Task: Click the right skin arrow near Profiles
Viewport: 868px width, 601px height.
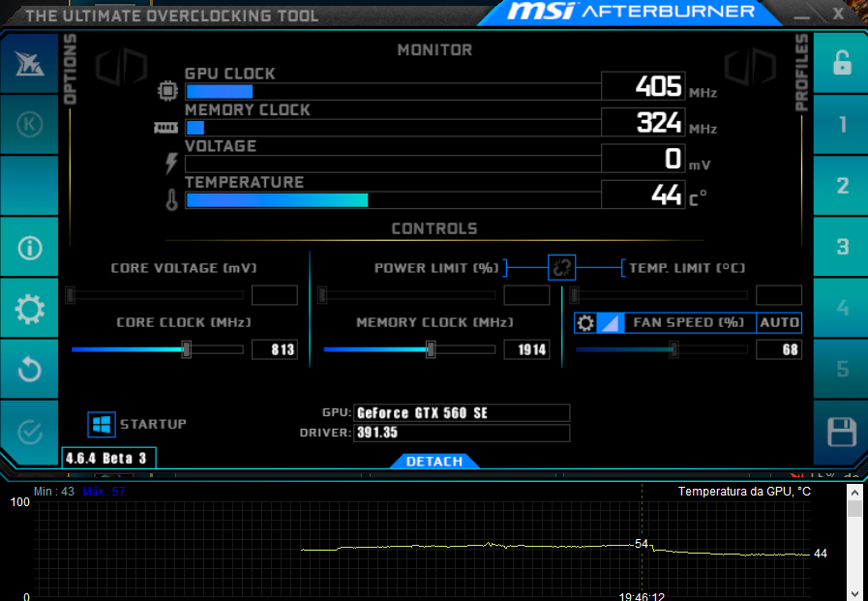Action: [751, 68]
